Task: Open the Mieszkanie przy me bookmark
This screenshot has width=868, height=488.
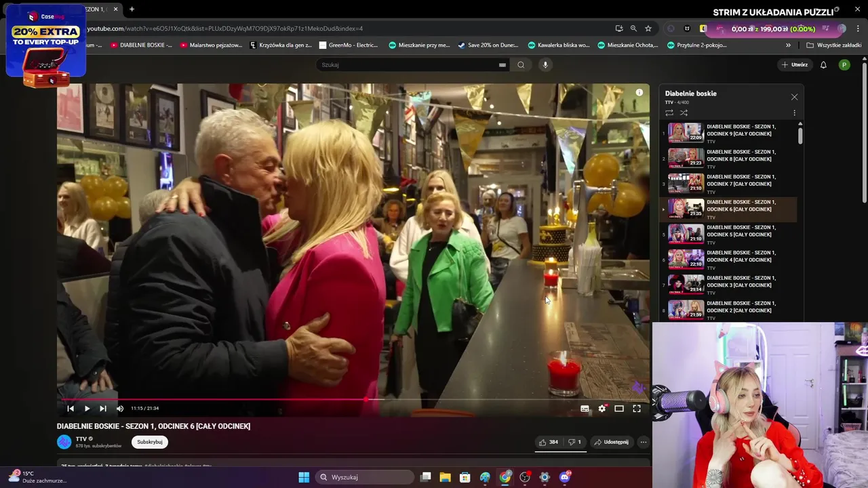Action: click(x=419, y=45)
